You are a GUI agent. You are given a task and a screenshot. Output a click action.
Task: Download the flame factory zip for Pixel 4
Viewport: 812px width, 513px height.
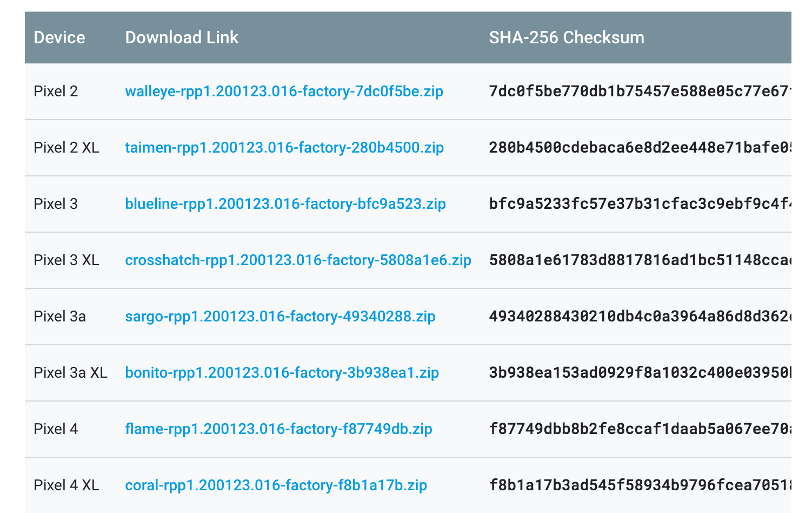[x=278, y=429]
